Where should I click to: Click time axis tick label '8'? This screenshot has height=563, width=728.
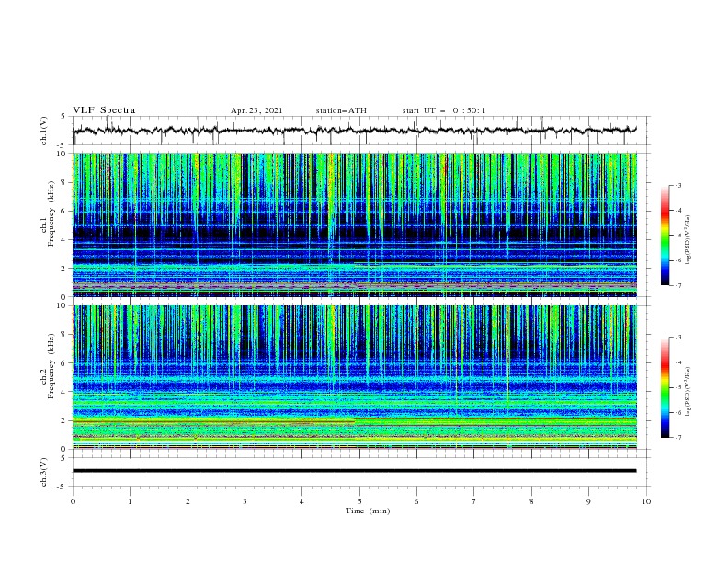531,501
